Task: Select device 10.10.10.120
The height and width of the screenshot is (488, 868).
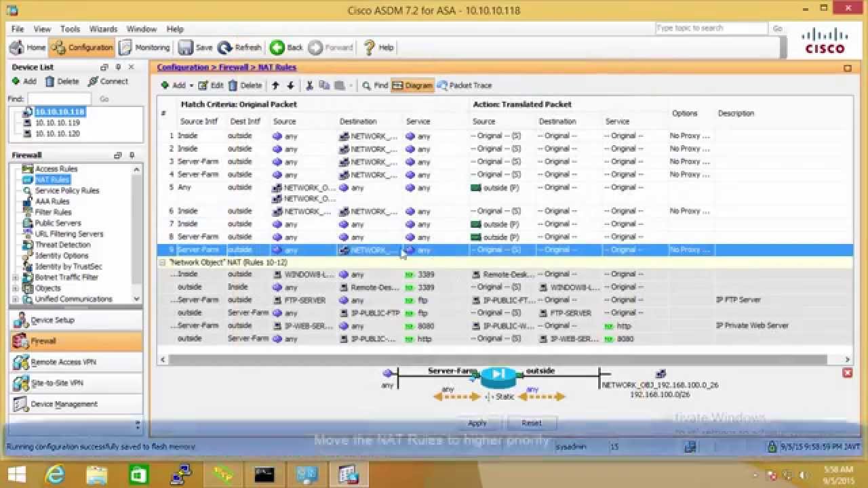Action: [57, 134]
